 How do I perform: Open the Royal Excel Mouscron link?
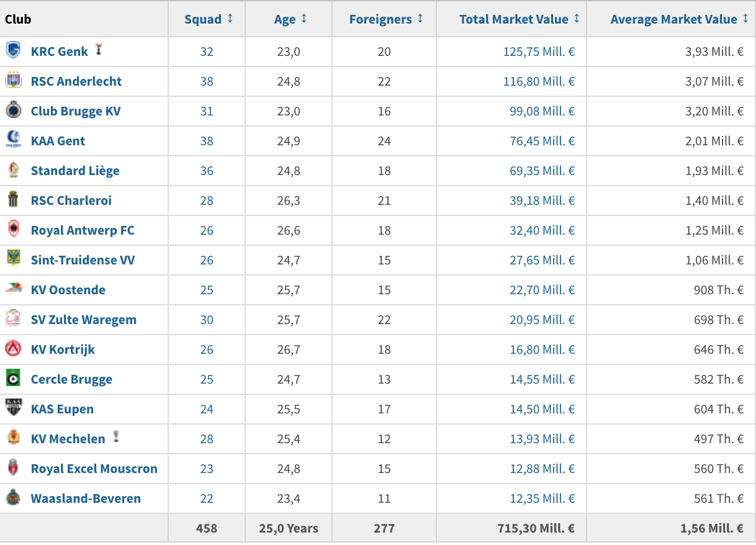coord(94,469)
